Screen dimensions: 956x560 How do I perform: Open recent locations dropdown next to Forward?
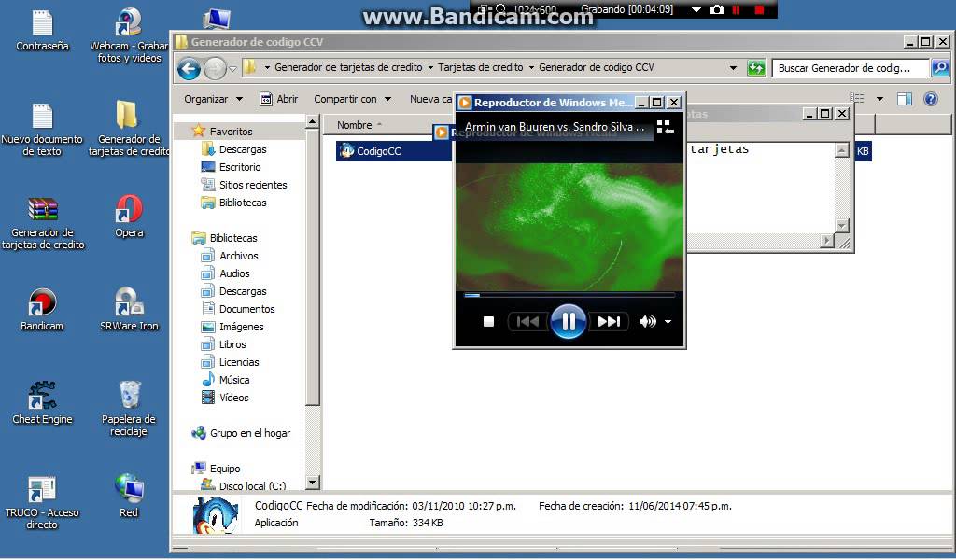(x=232, y=69)
